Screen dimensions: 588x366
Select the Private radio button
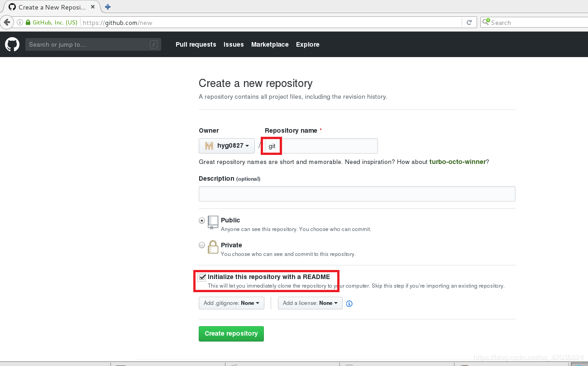(x=202, y=245)
